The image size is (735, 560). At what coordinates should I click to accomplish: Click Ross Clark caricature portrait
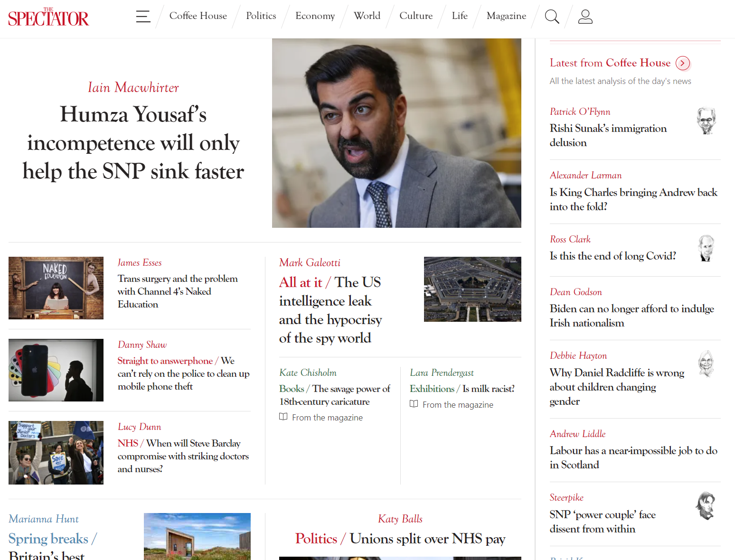tap(706, 248)
